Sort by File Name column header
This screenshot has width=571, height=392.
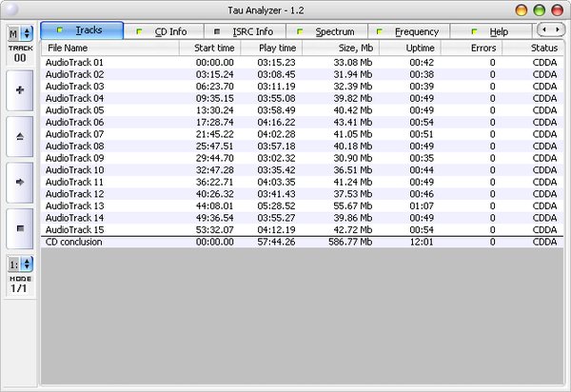[x=110, y=48]
